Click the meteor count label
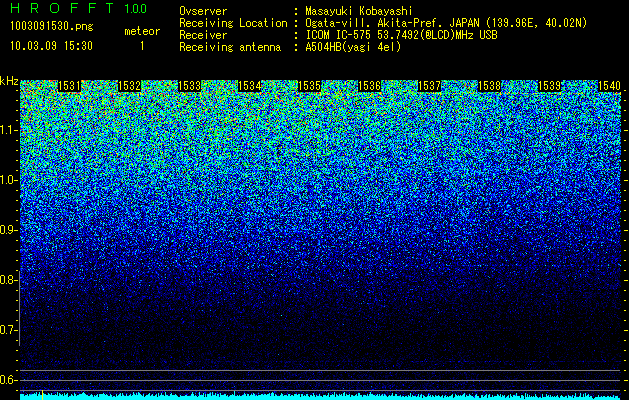This screenshot has height=400, width=629. point(142,31)
